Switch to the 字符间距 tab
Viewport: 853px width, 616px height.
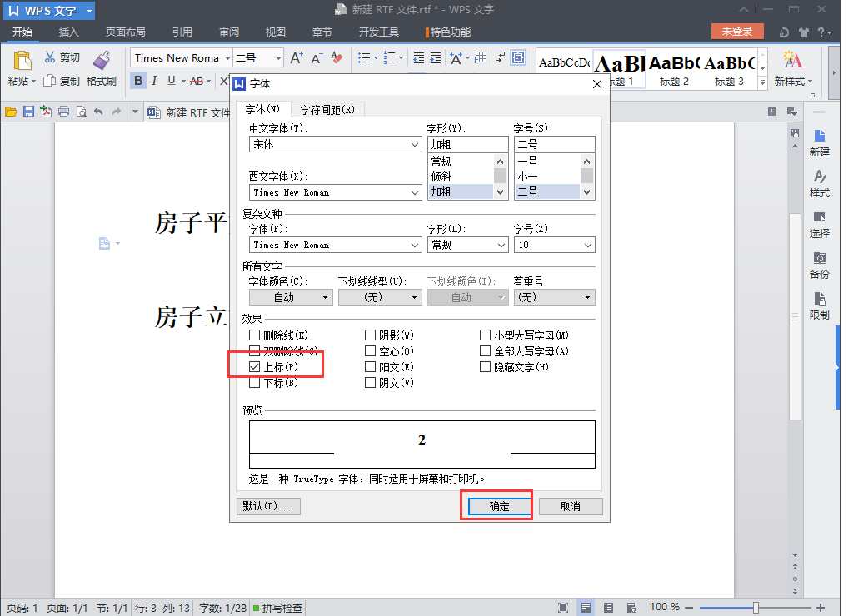(327, 110)
